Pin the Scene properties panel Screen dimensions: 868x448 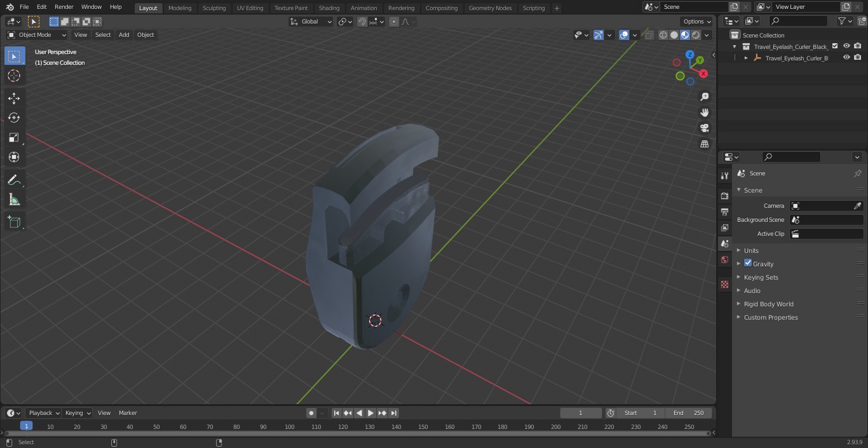tap(857, 173)
